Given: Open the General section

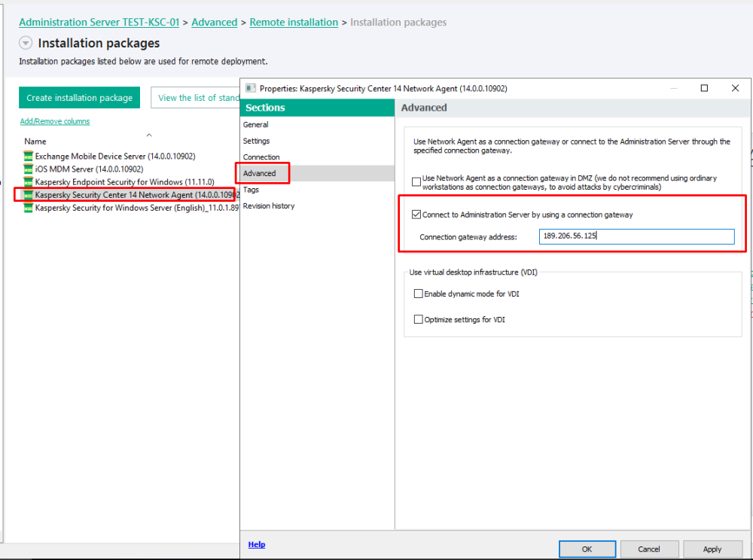Looking at the screenshot, I should coord(318,124).
